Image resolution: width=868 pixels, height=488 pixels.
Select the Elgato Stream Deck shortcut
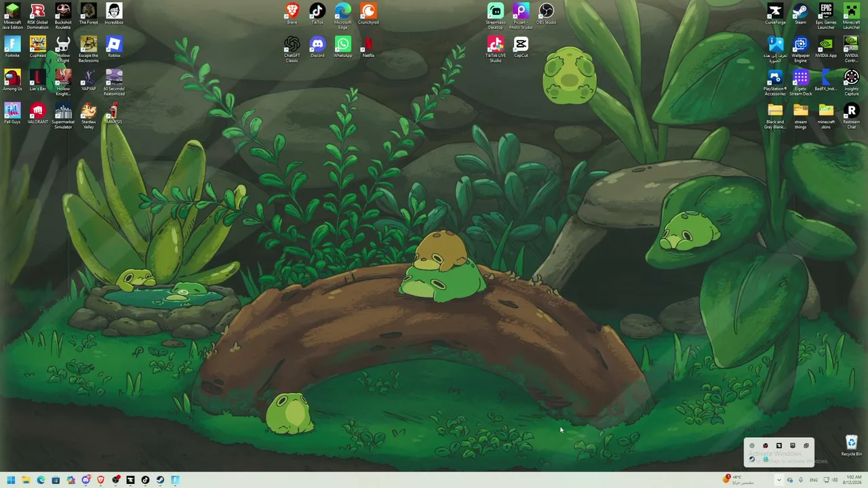[801, 83]
